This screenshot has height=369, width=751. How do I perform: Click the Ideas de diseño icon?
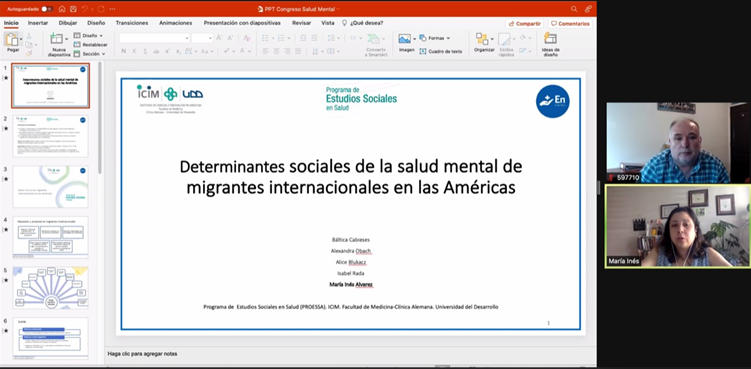pyautogui.click(x=551, y=39)
